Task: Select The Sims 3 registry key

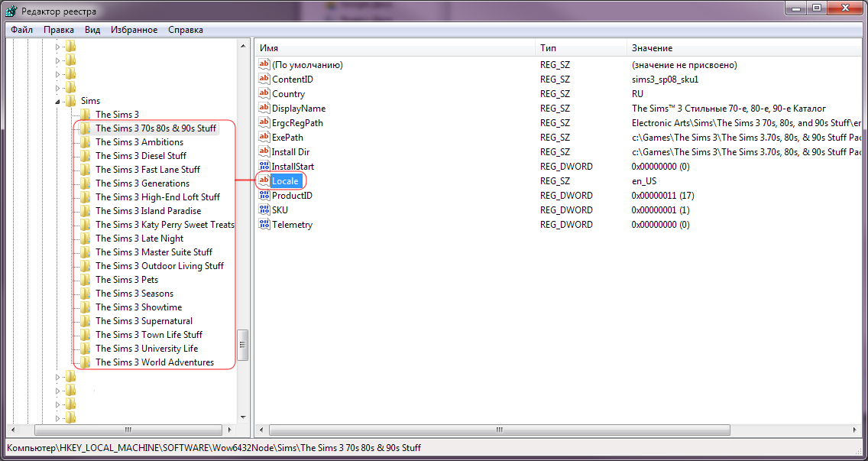Action: pyautogui.click(x=118, y=115)
